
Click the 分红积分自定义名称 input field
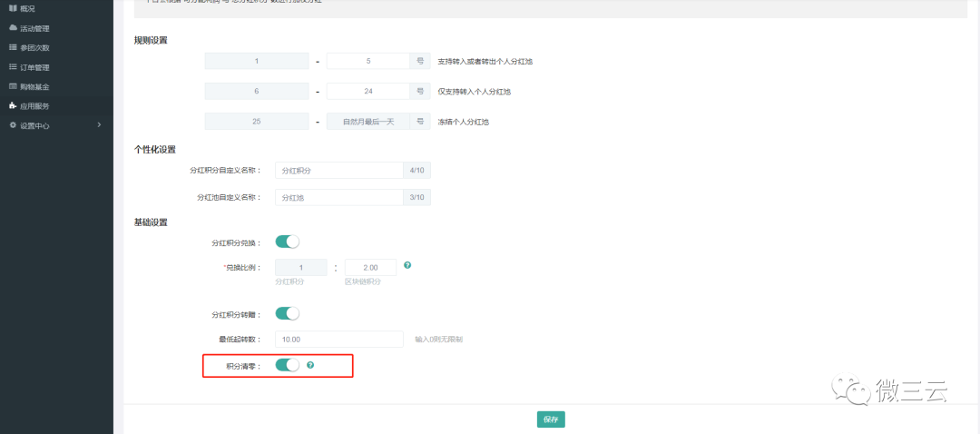[x=339, y=170]
